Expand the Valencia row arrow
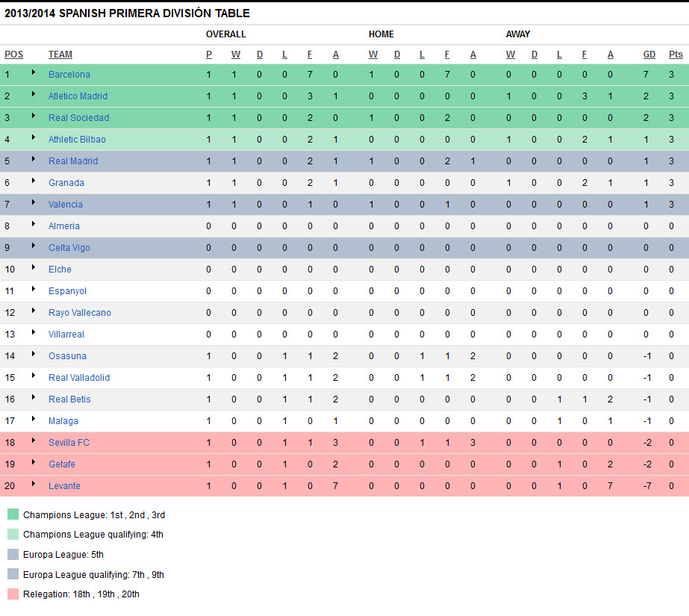 point(34,203)
